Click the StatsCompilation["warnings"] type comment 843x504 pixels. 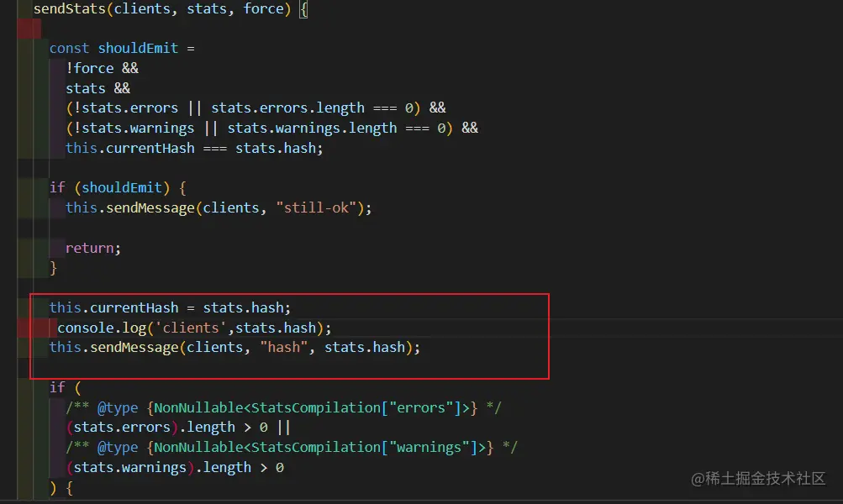[292, 447]
